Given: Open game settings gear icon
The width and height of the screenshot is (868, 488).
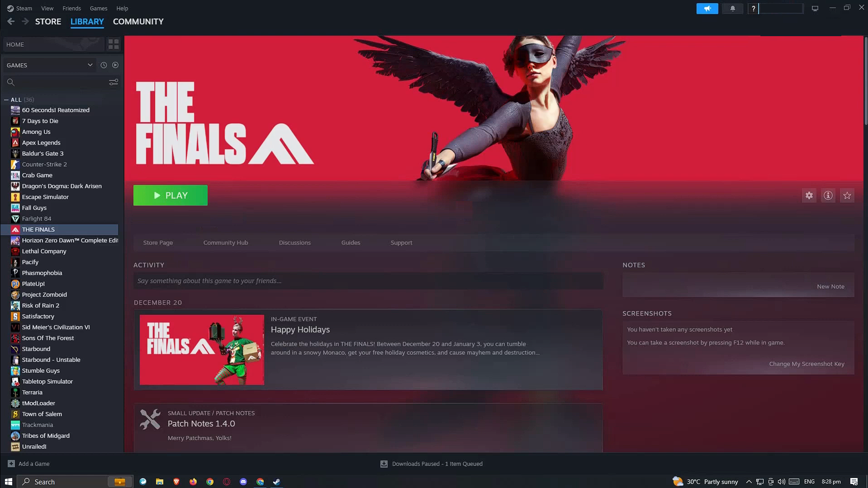Looking at the screenshot, I should (809, 196).
